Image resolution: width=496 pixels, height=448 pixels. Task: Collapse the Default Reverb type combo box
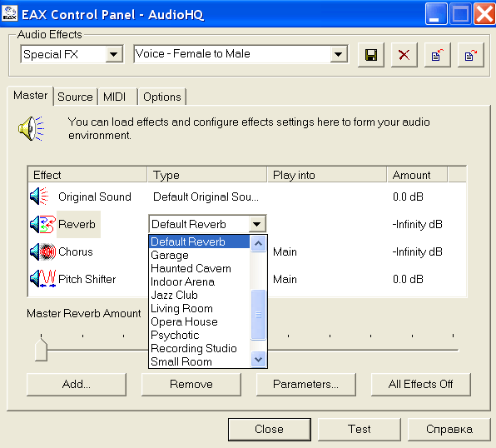257,224
